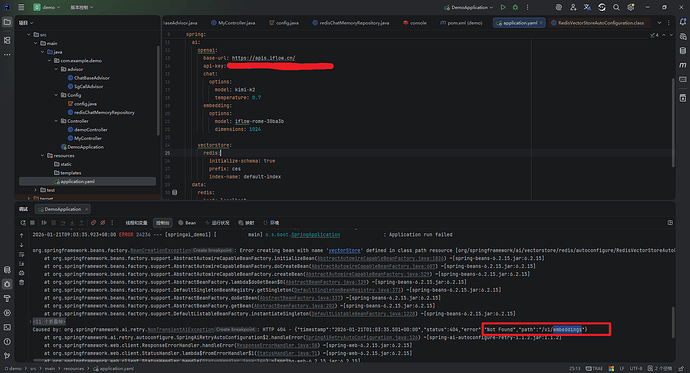690x373 pixels.
Task: Switch to the pom.xml (demo) tab
Action: tap(461, 23)
